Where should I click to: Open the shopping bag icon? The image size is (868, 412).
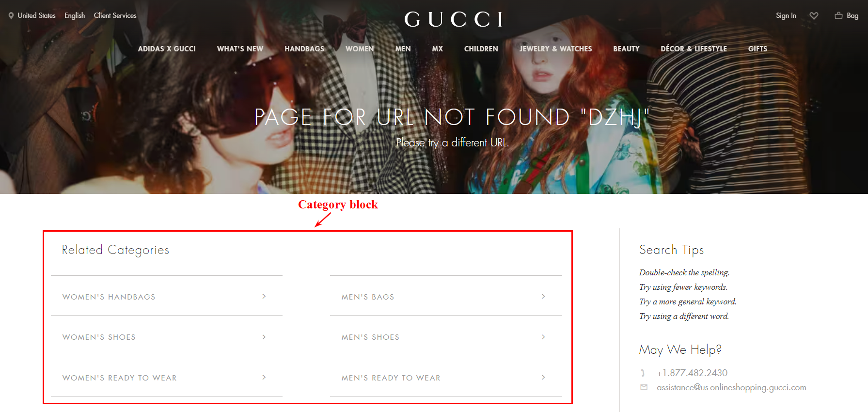[838, 16]
